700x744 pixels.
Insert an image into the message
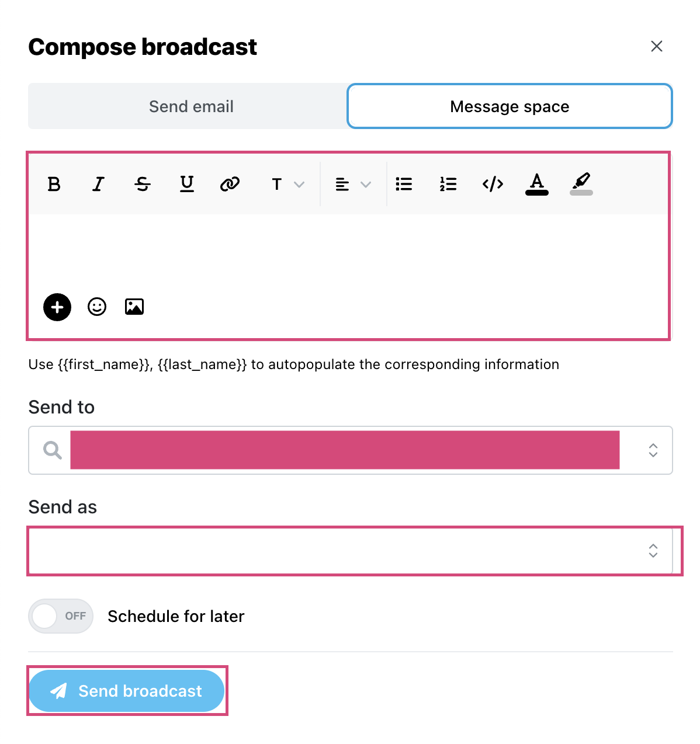(134, 307)
